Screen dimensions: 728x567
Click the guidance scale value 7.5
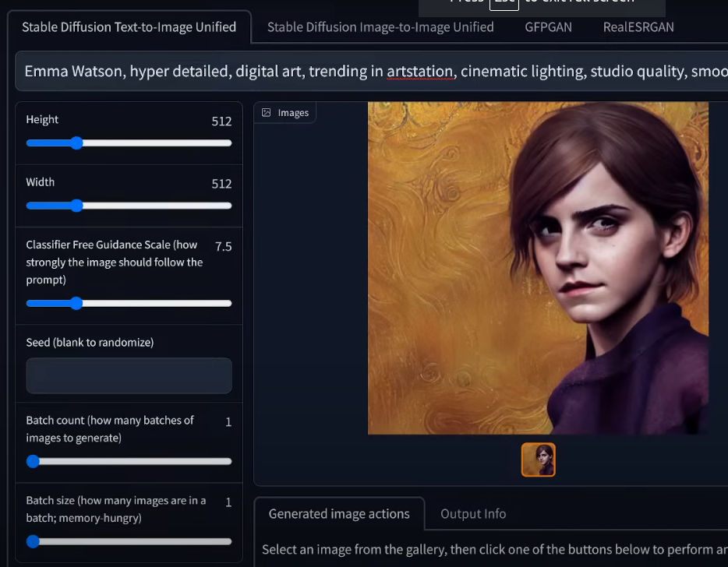pyautogui.click(x=224, y=246)
